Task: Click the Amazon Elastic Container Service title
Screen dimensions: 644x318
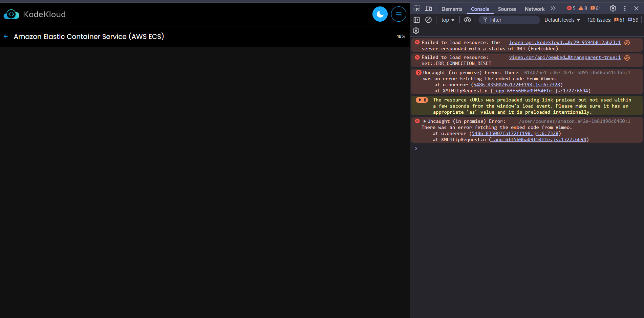Action: tap(89, 37)
